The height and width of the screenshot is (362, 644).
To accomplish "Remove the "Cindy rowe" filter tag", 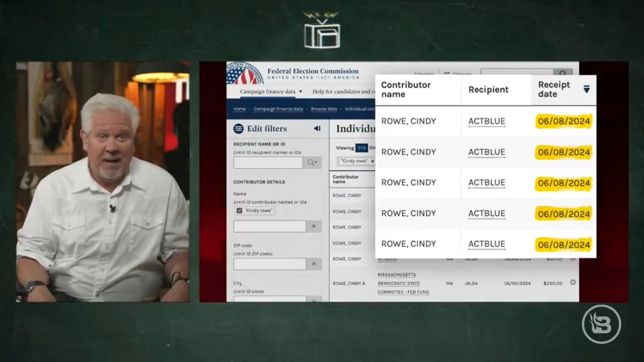I will click(x=372, y=161).
